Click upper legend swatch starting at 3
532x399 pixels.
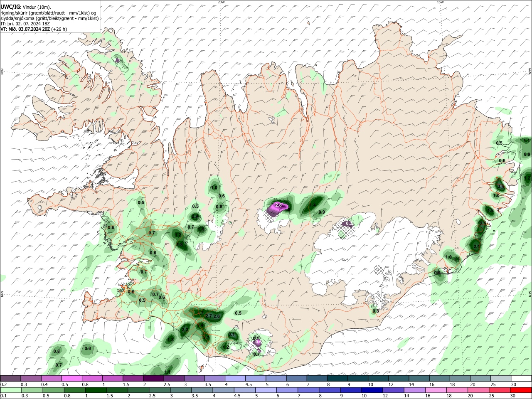tap(194, 379)
